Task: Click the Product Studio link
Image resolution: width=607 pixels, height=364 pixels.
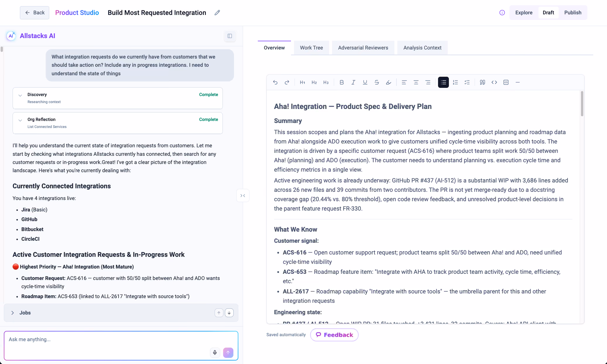Action: (x=77, y=13)
